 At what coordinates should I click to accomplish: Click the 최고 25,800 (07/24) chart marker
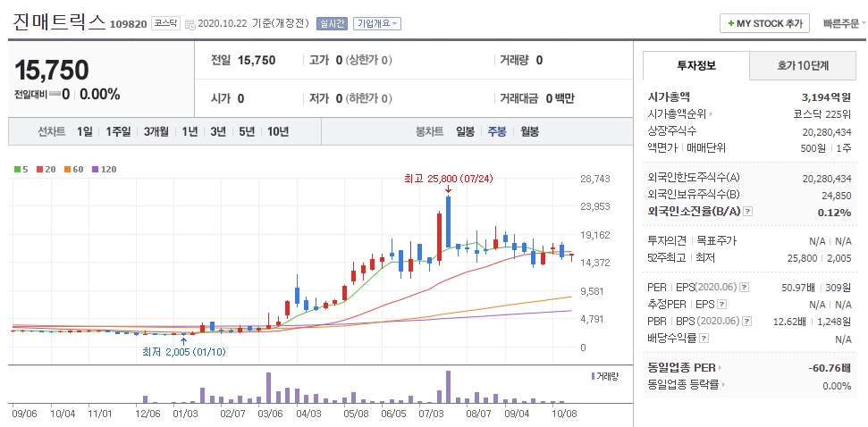click(x=449, y=178)
